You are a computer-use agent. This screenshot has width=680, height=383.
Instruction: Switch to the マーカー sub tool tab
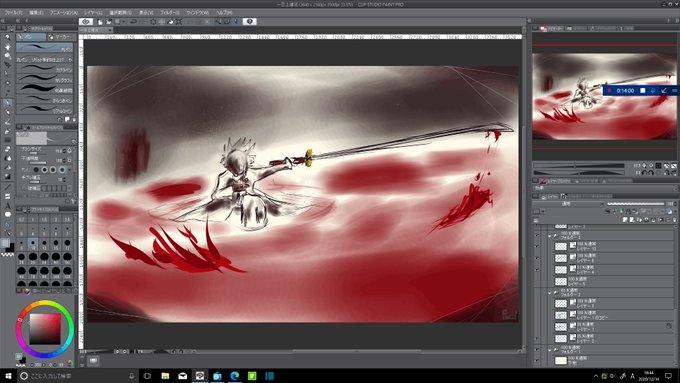click(62, 37)
